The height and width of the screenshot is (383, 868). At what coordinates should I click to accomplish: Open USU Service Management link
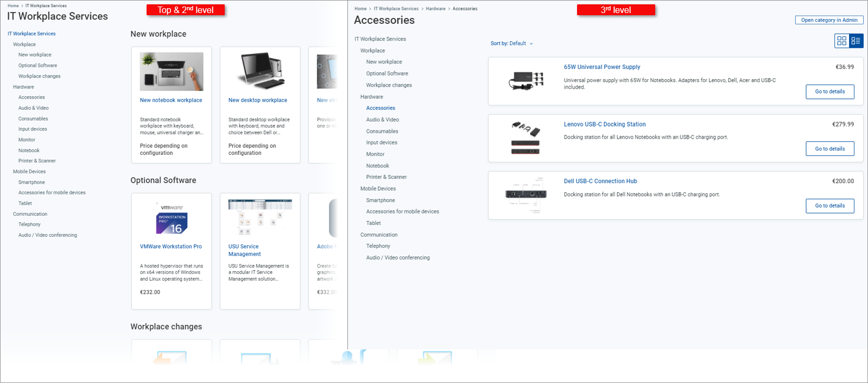tap(244, 250)
